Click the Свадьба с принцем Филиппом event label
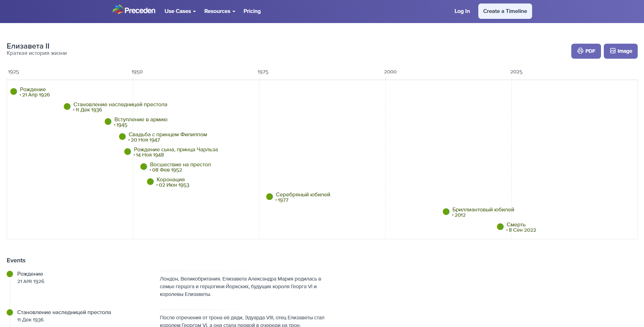644x327 pixels. [x=167, y=135]
